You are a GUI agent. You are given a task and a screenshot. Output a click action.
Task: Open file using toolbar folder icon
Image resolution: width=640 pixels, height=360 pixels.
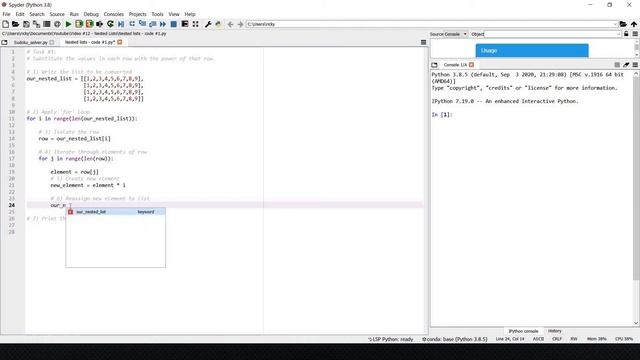point(16,24)
